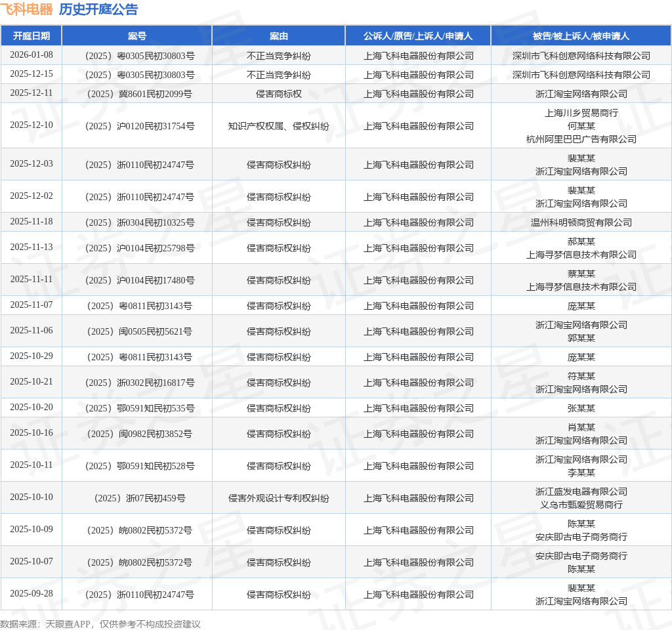Click the 侵害商标权 cell for 2025-12-11
The image size is (672, 630).
pos(278,94)
